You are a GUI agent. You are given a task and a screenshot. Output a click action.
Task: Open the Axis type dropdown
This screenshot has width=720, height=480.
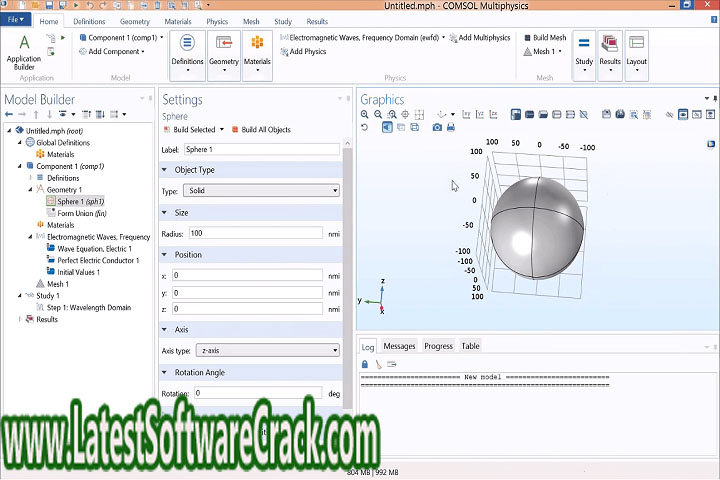coord(268,350)
